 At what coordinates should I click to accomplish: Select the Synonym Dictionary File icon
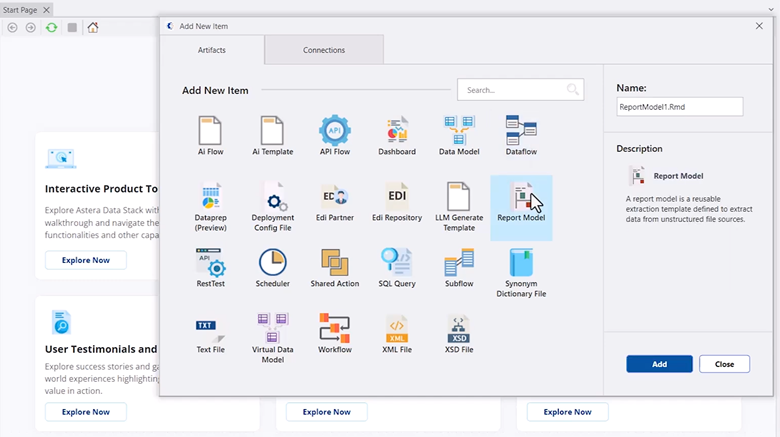[x=521, y=262]
